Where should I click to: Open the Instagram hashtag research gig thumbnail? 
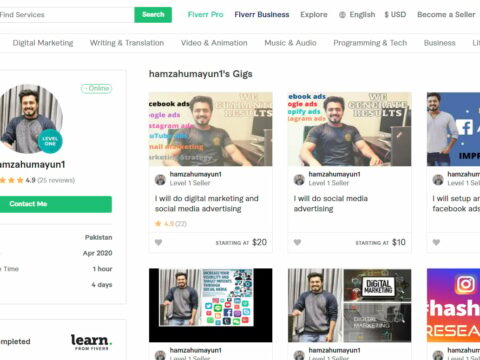click(453, 305)
